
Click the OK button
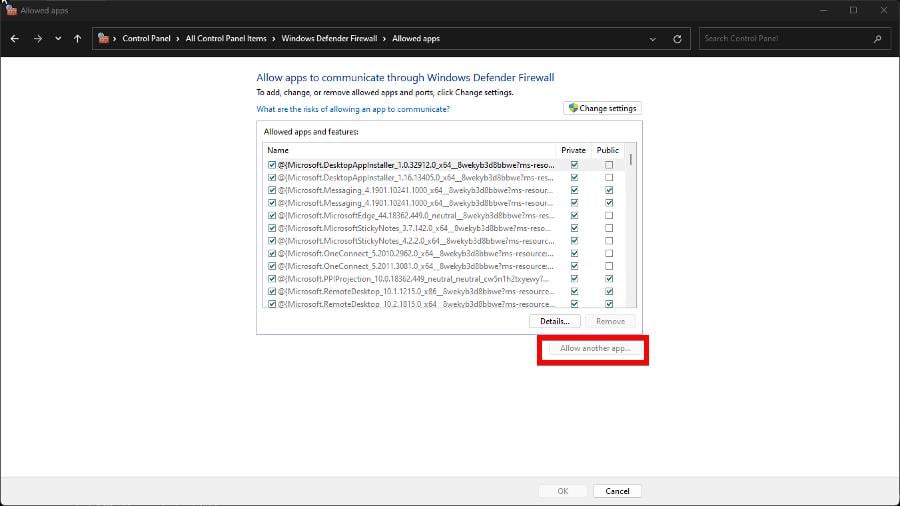click(x=562, y=491)
